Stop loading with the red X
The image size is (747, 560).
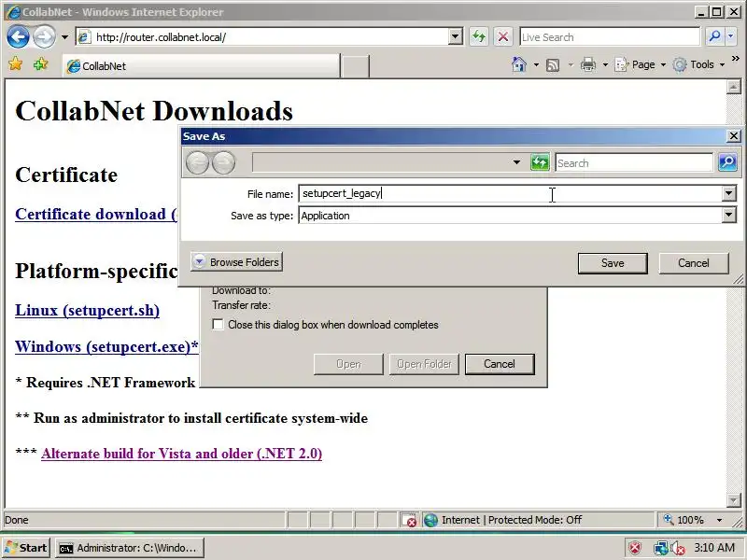pos(503,36)
